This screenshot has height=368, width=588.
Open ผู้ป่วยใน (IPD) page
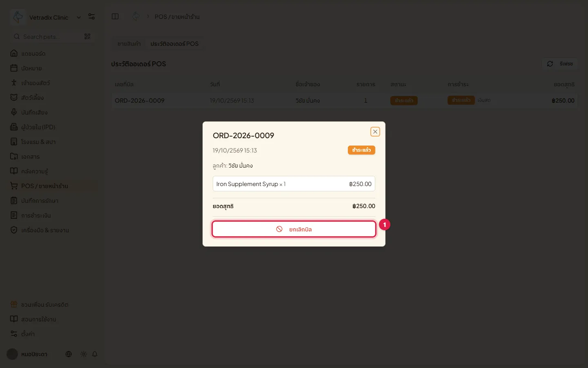point(53,127)
